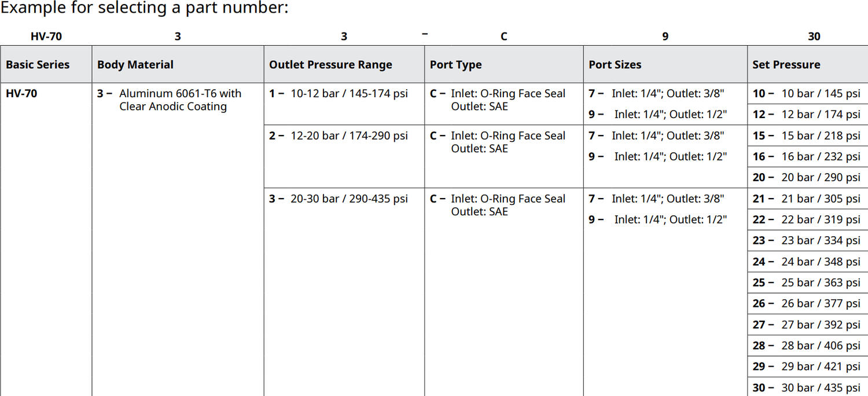Screen dimensions: 868x396
Task: Select the 27 bar / 392 psi set pressure
Action: pos(820,325)
